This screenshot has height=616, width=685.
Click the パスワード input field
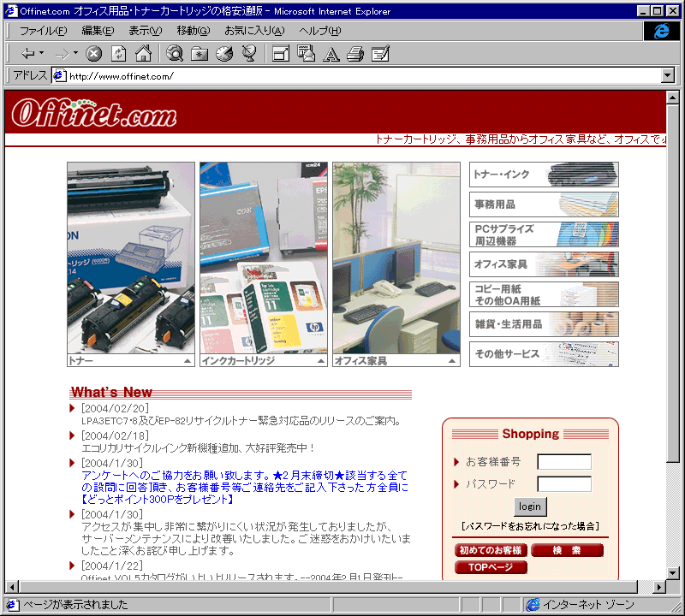[x=564, y=483]
